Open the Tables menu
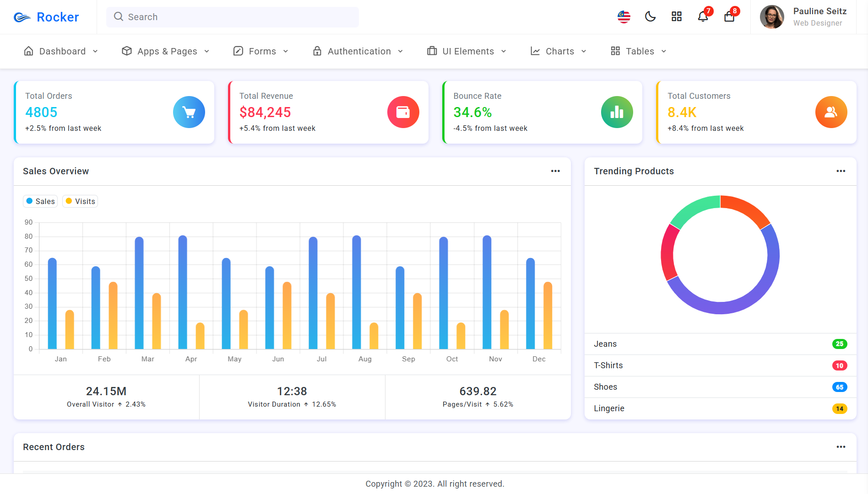Image resolution: width=868 pixels, height=494 pixels. pos(639,51)
